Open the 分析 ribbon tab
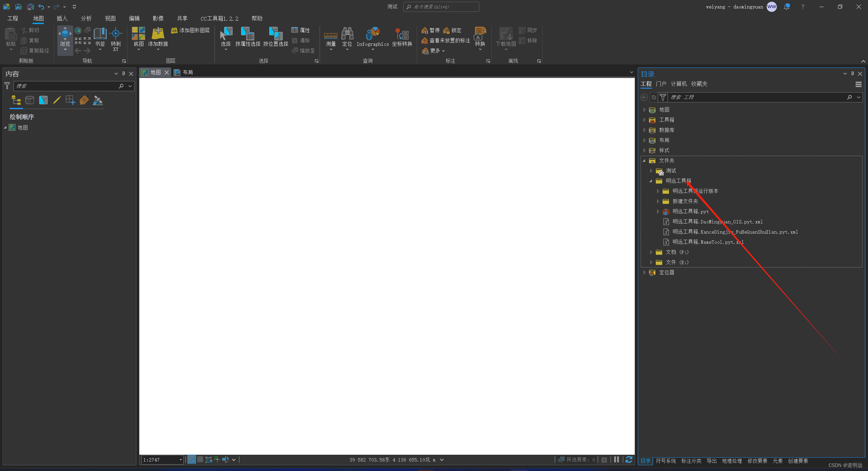This screenshot has width=868, height=471. click(x=86, y=18)
